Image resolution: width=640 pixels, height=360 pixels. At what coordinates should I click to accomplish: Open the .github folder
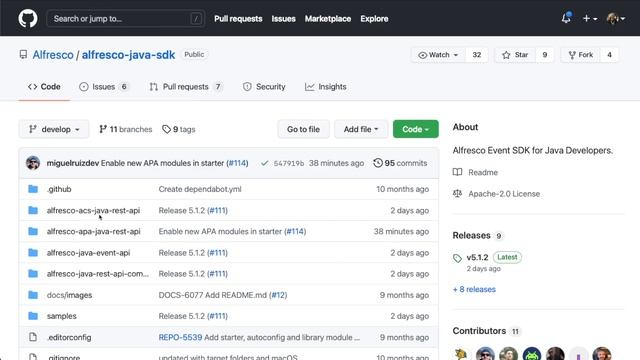(59, 189)
